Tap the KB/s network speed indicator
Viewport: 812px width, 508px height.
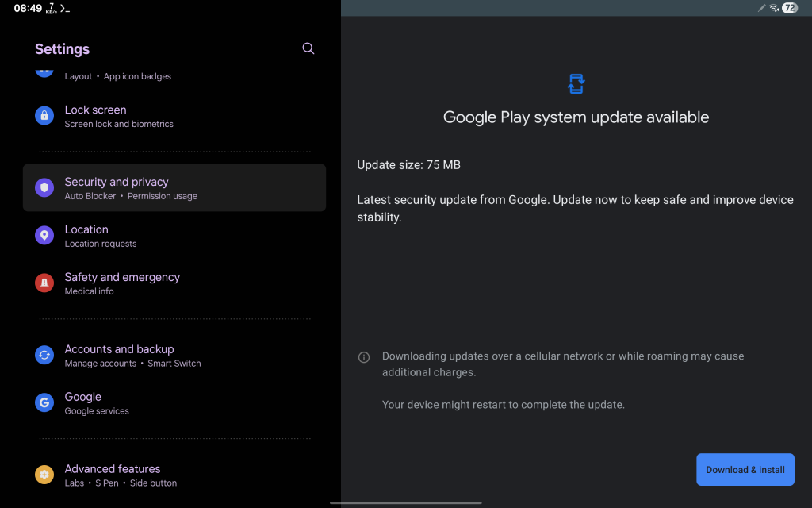pyautogui.click(x=52, y=8)
